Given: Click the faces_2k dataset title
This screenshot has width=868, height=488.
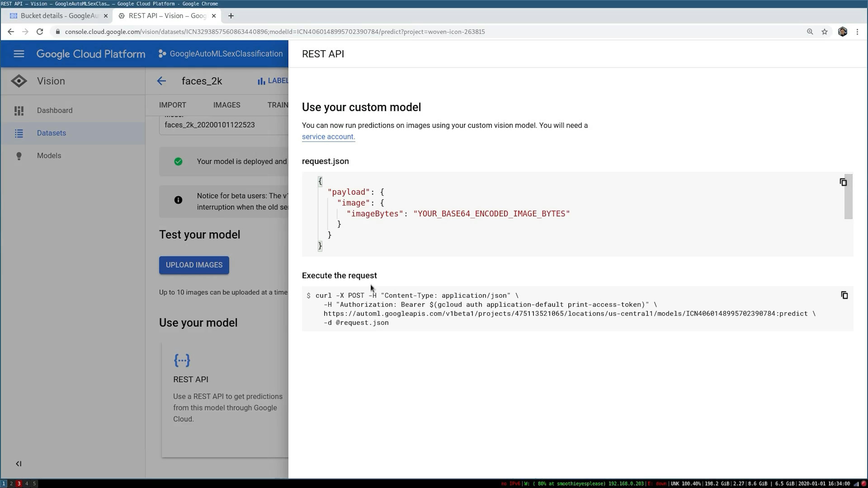Looking at the screenshot, I should [202, 81].
